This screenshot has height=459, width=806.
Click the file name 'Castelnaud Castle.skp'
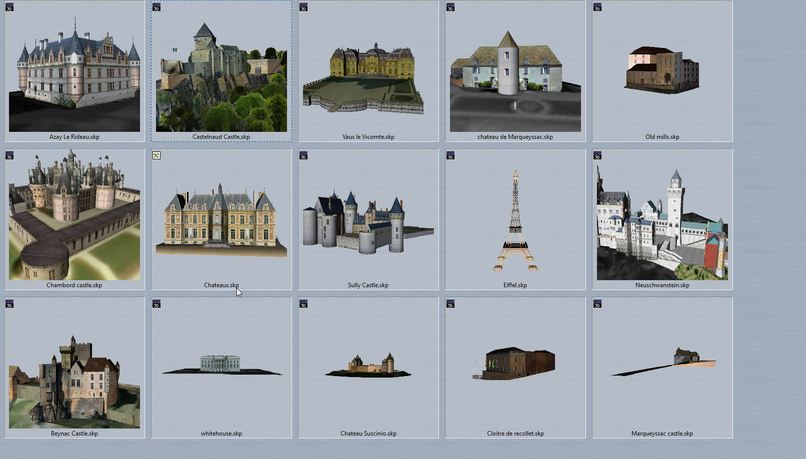[x=221, y=137]
